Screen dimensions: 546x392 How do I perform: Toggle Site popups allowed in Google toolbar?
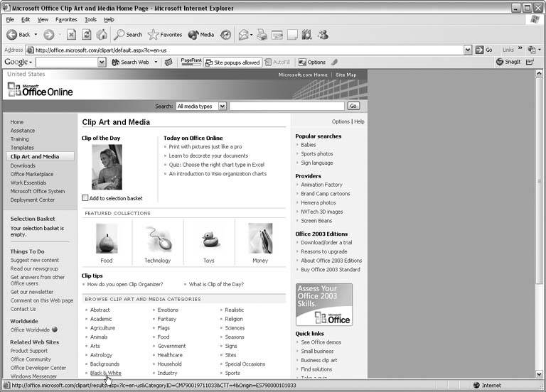pyautogui.click(x=232, y=62)
